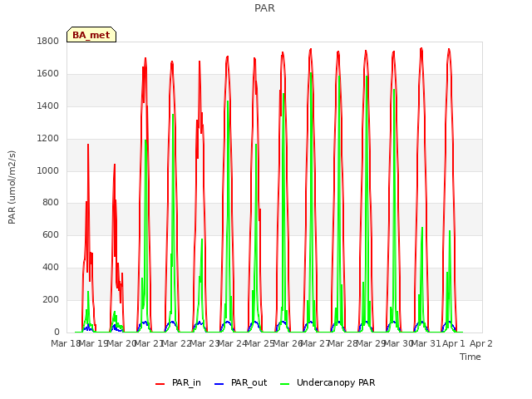The image size is (532, 399).
Task: Click the 1400 y-axis tick label
Action: 48,106
